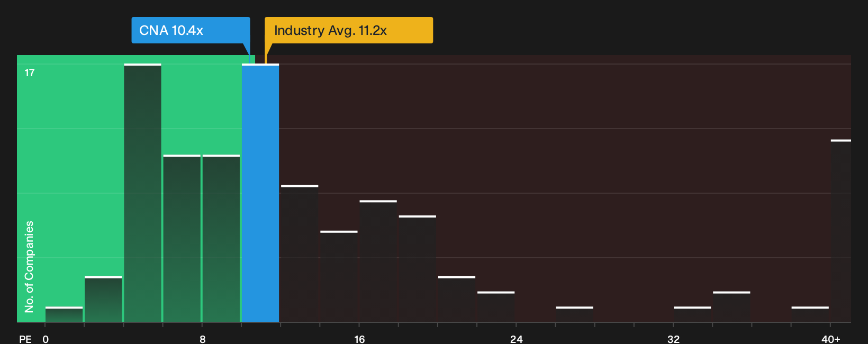Click the 40+ tick label on PE axis

coord(831,339)
